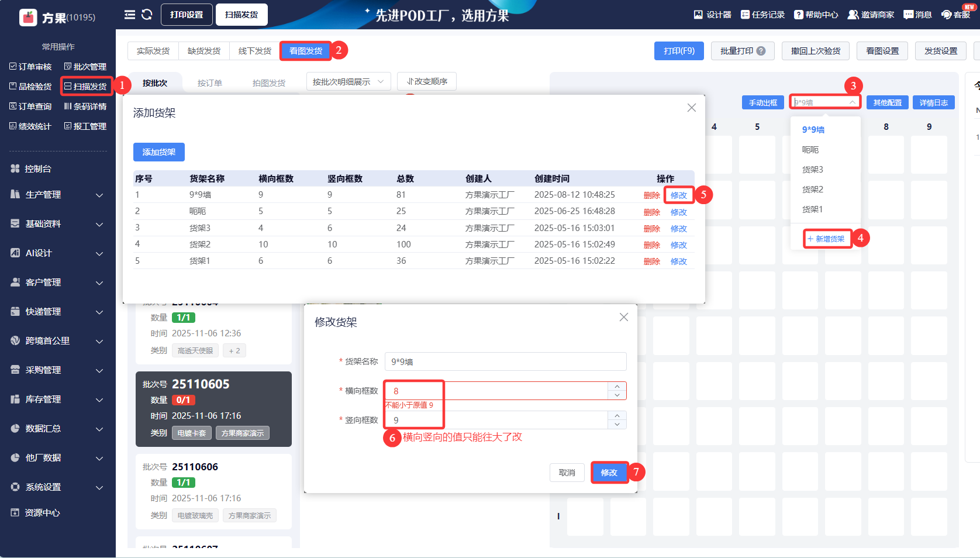980x558 pixels.
Task: Switch to the 实际发货 tab
Action: click(153, 51)
